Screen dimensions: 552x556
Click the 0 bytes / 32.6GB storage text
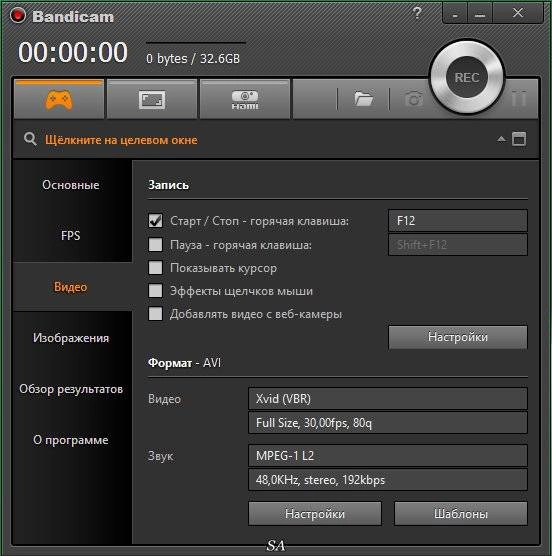pos(193,59)
